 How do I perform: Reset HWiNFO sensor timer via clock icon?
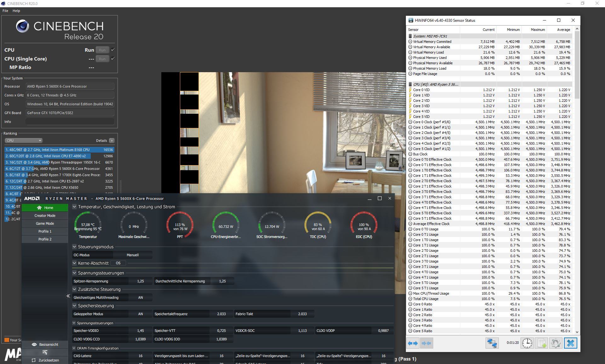point(527,343)
